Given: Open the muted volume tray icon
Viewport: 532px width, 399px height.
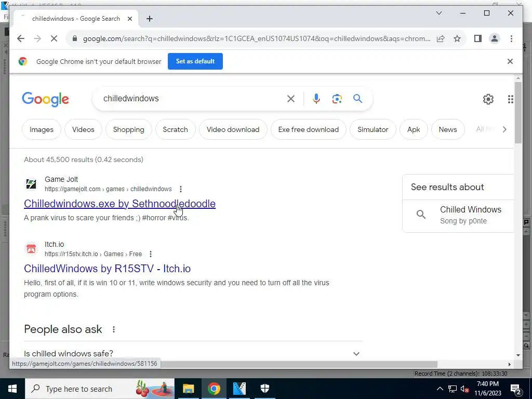Looking at the screenshot, I should pyautogui.click(x=465, y=389).
